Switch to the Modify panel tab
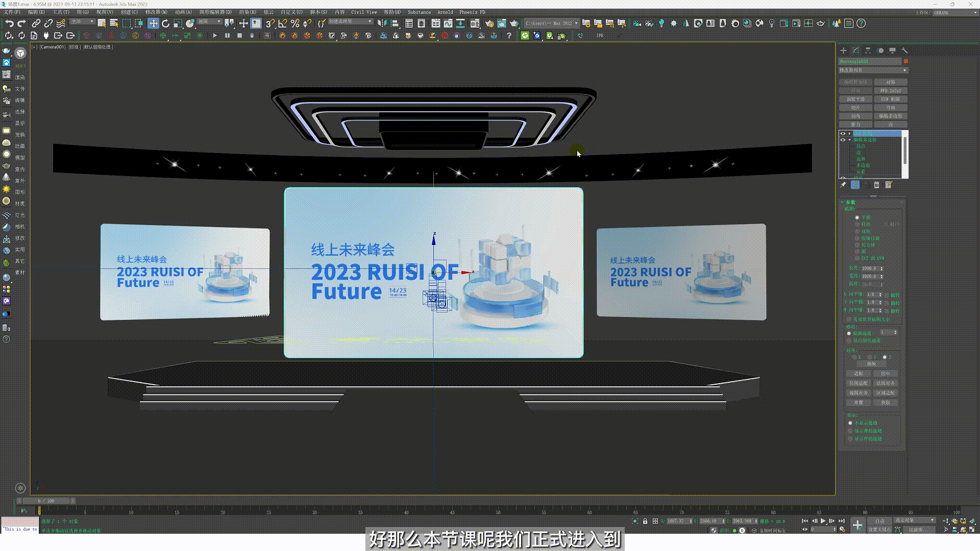Viewport: 980px width, 551px height. 856,51
